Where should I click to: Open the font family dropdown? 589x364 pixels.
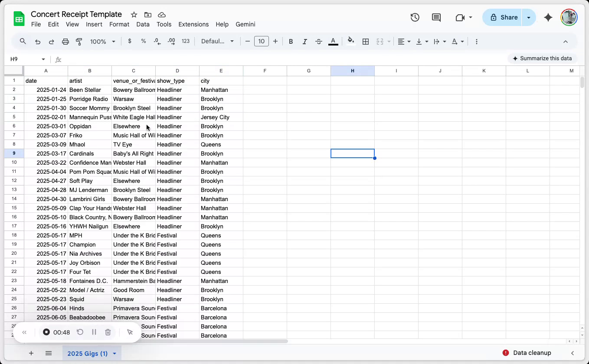coord(217,42)
